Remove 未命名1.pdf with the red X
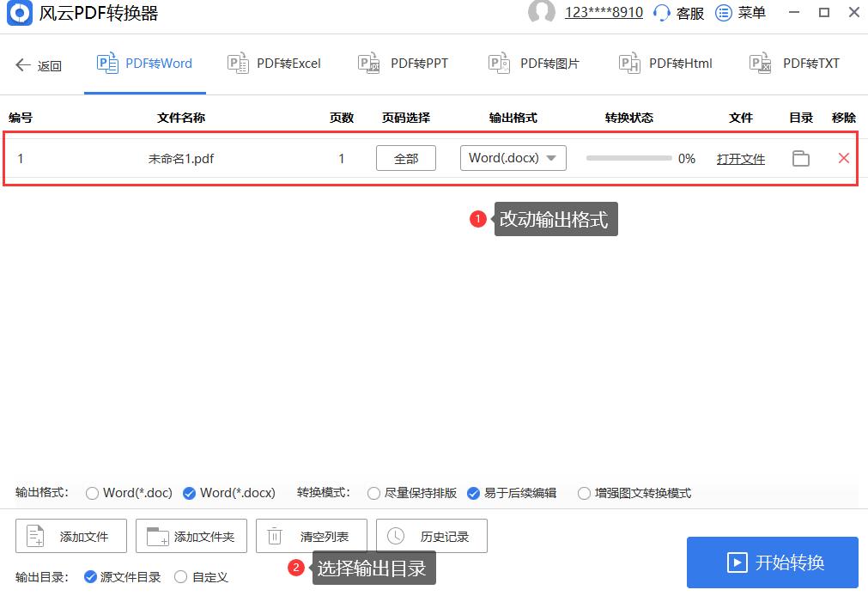Image resolution: width=868 pixels, height=596 pixels. coord(842,158)
